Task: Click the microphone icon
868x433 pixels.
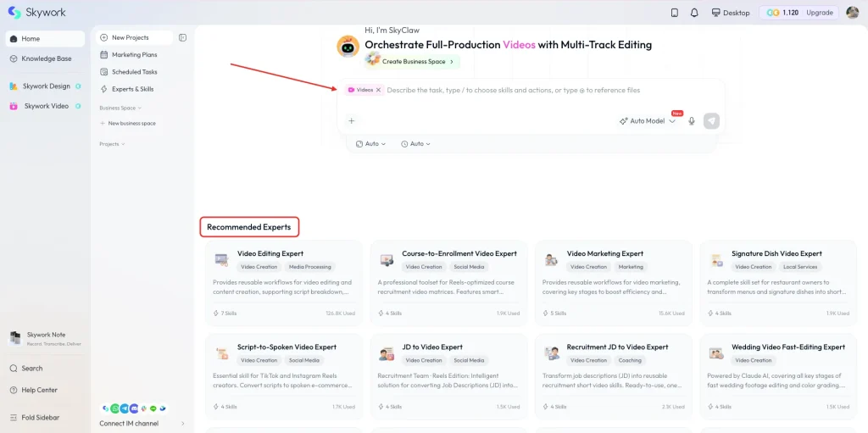Action: [x=692, y=120]
